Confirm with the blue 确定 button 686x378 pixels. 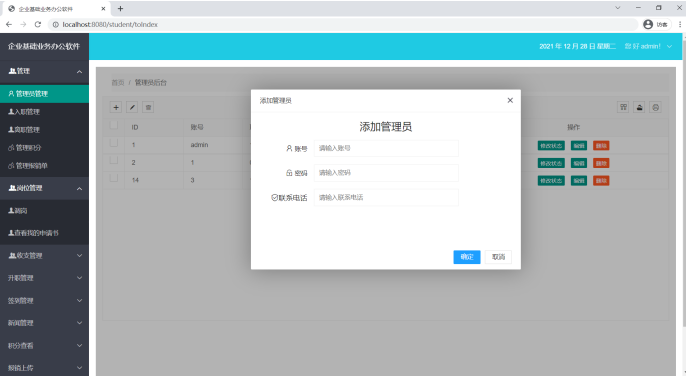(467, 257)
